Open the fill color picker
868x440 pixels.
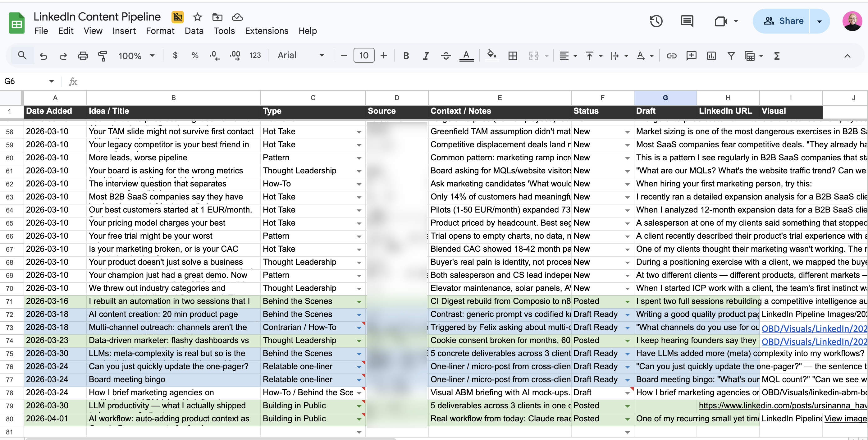pyautogui.click(x=491, y=56)
